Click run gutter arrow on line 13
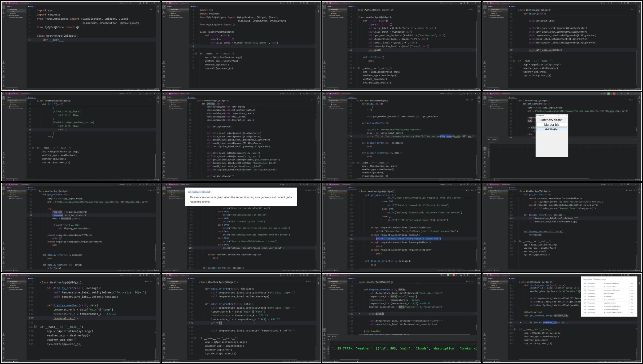 [196, 54]
